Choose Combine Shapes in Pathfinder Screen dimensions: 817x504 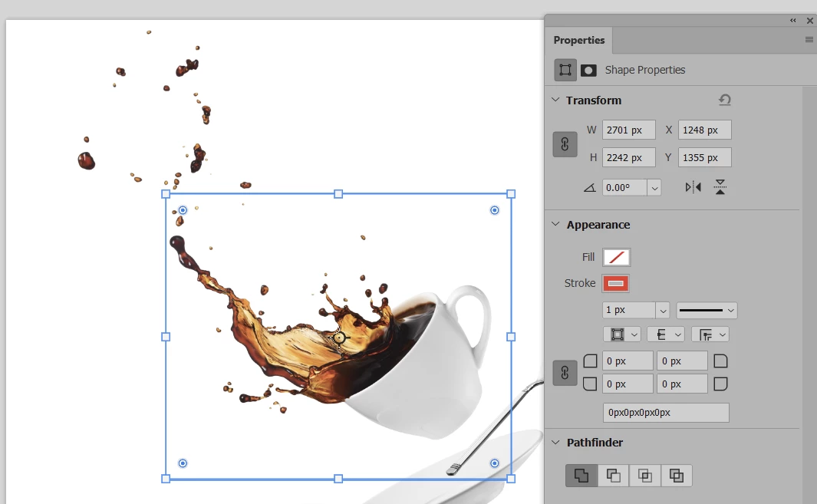581,476
